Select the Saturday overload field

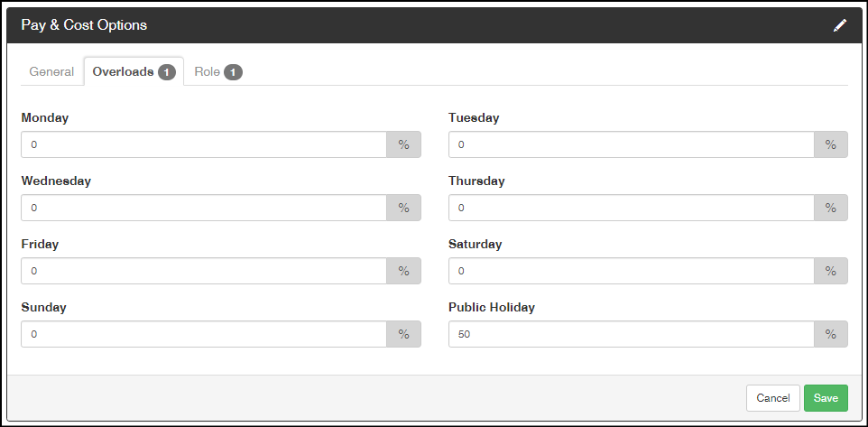pyautogui.click(x=631, y=271)
